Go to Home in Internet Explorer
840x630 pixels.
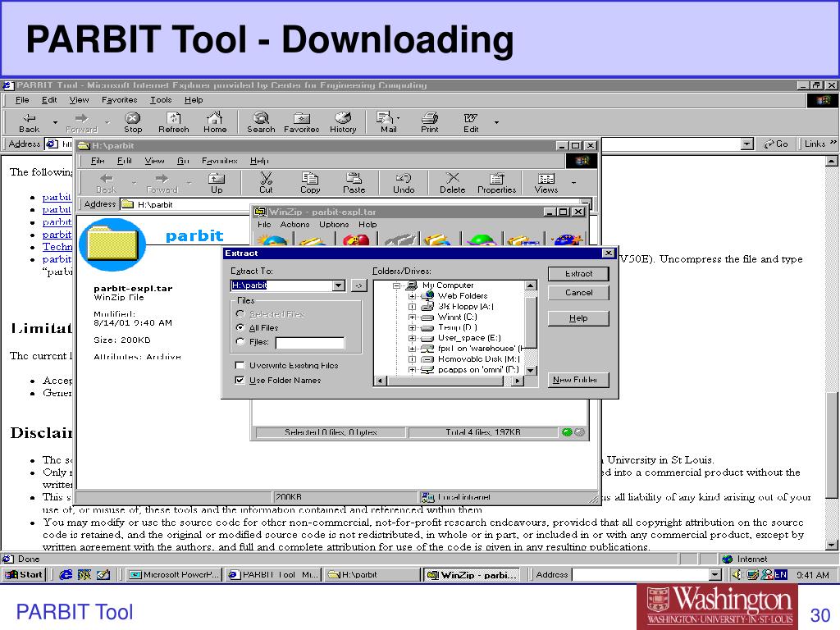(215, 123)
